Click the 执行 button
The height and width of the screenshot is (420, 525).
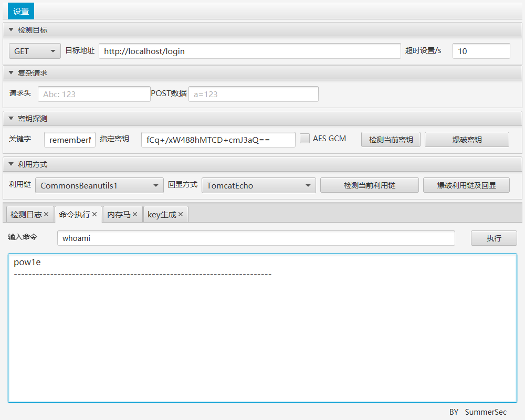pos(493,238)
